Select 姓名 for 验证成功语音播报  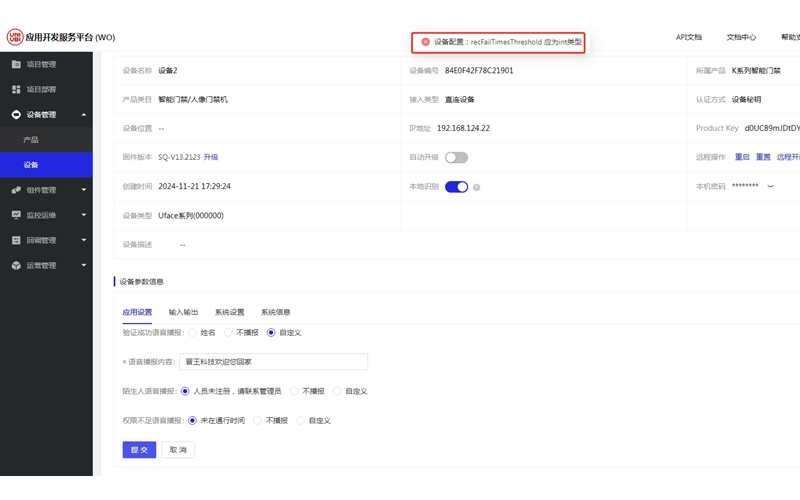192,333
